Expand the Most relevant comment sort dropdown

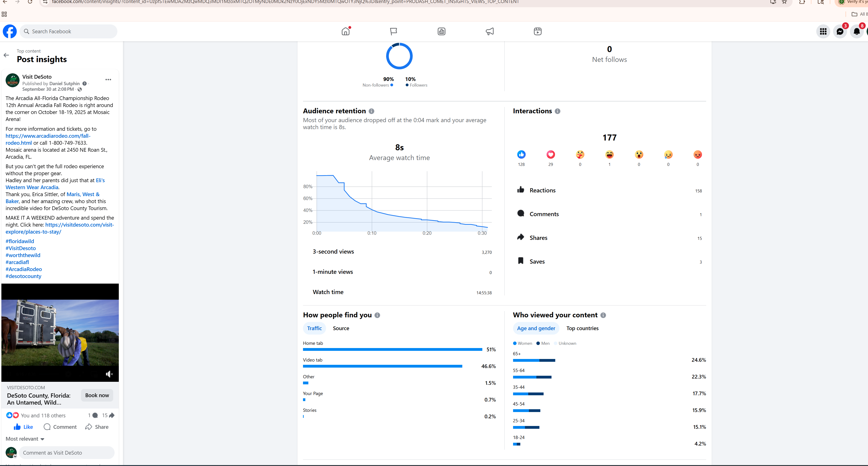tap(25, 439)
